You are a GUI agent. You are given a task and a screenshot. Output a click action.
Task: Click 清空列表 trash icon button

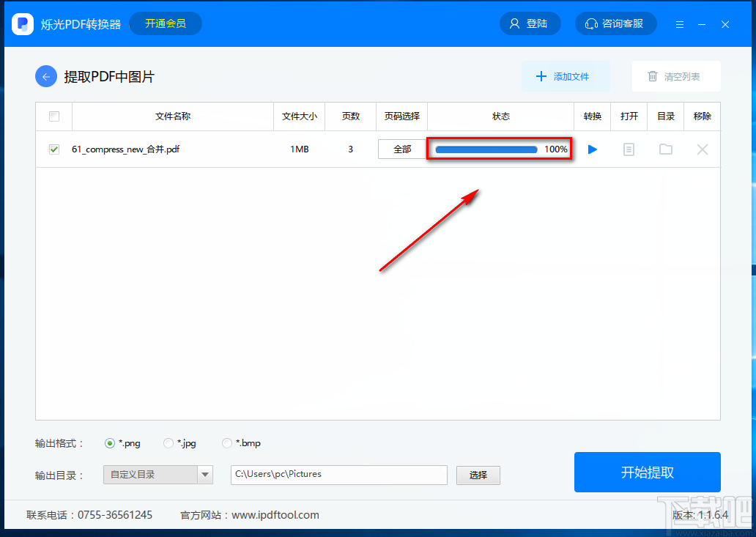click(x=676, y=76)
